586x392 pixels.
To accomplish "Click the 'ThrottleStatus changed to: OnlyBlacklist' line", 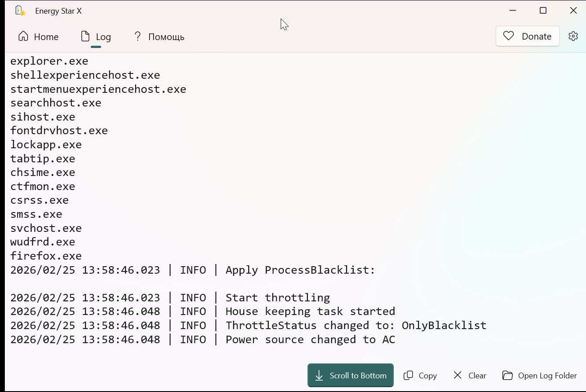I will pos(355,326).
